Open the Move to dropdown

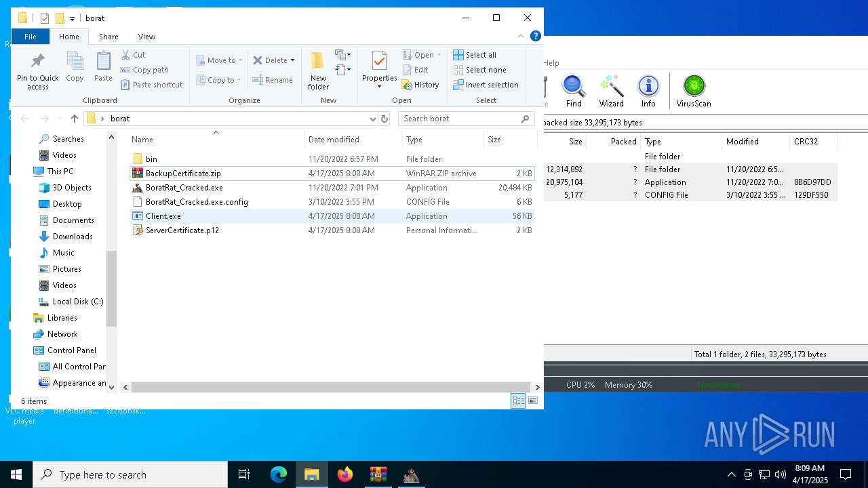point(219,60)
